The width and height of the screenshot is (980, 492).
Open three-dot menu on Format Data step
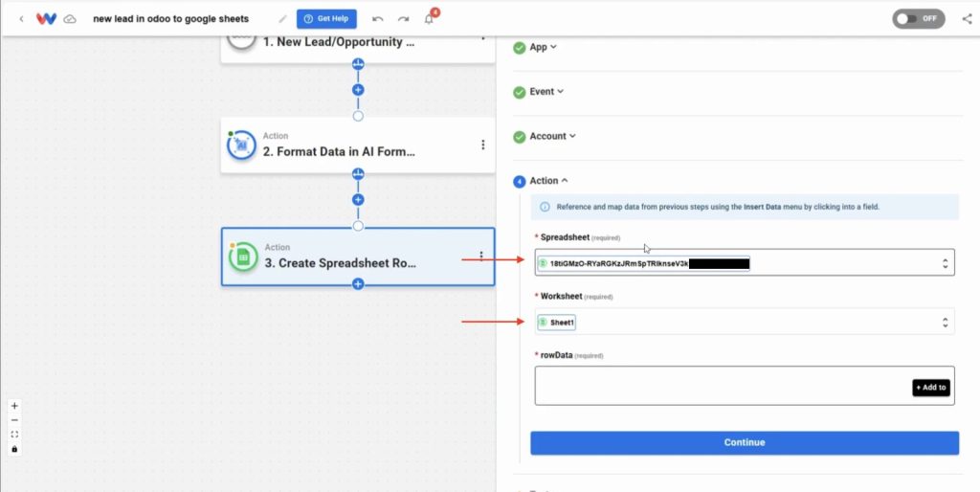(482, 145)
